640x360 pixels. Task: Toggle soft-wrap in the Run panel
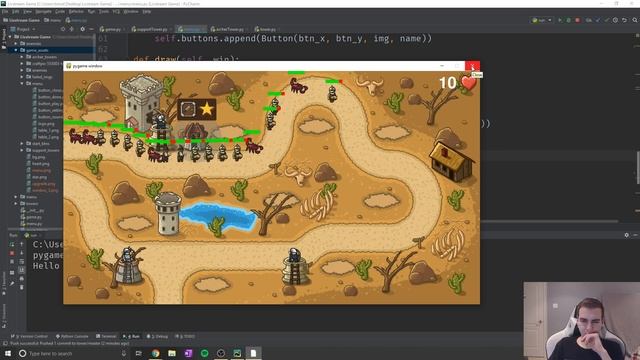[22, 262]
